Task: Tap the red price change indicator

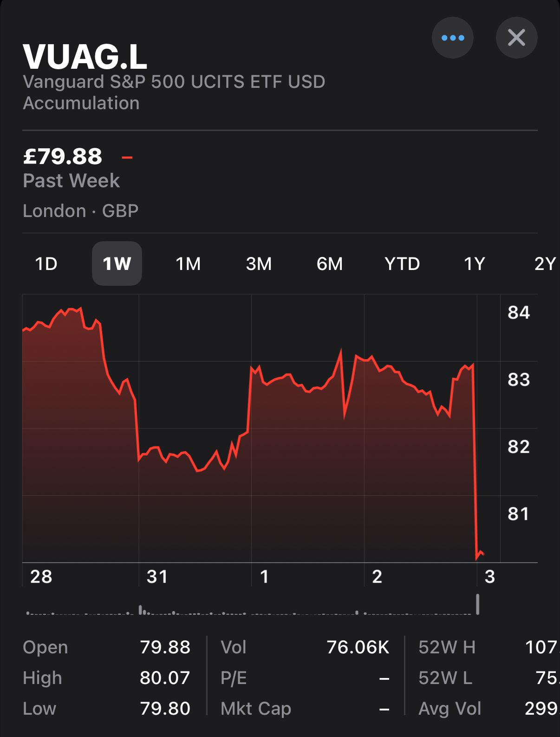Action: [127, 158]
